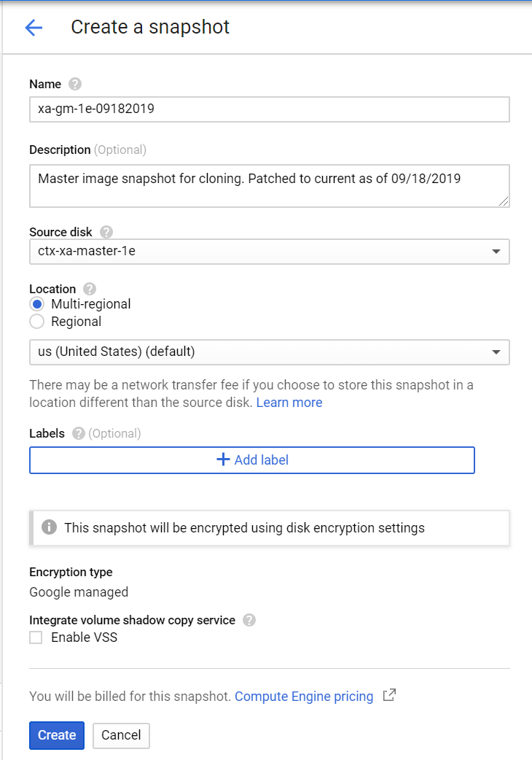Open the Learn more link
This screenshot has height=760, width=532.
pyautogui.click(x=289, y=403)
